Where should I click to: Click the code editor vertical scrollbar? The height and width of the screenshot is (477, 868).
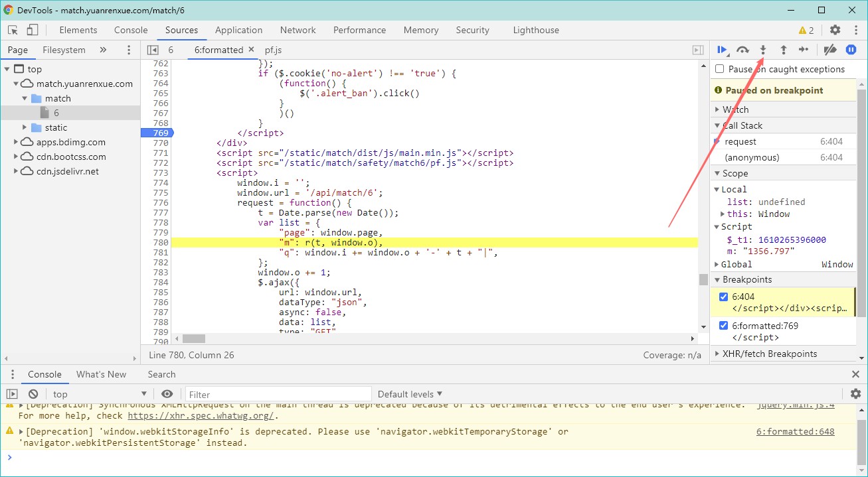pos(703,279)
